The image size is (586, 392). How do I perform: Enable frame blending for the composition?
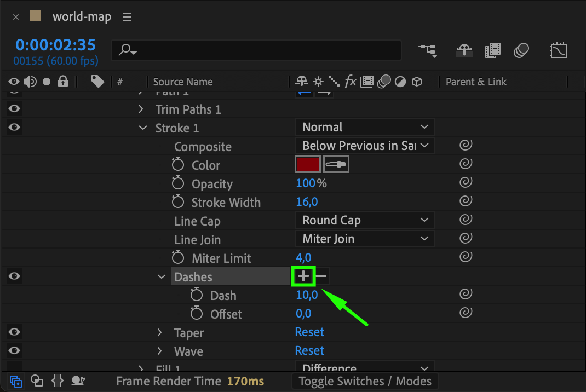493,50
